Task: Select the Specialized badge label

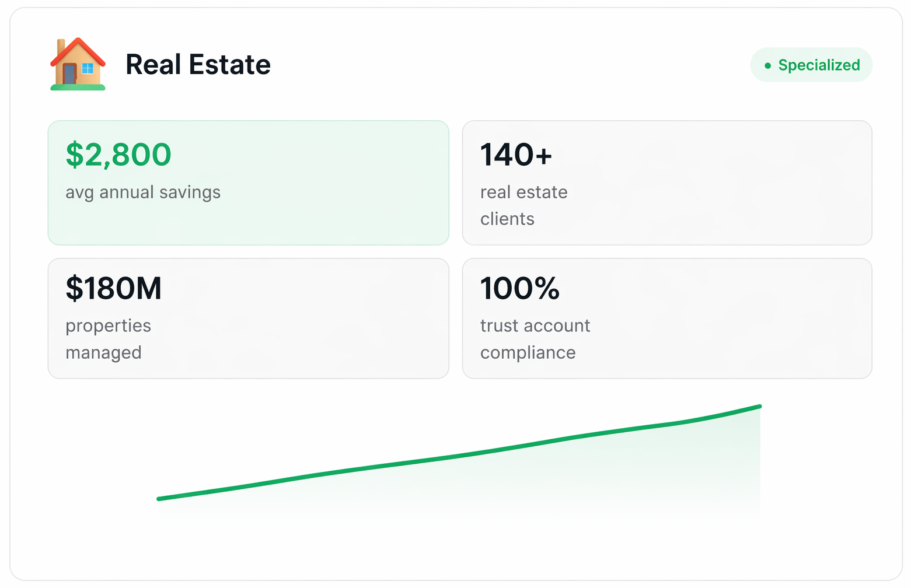Action: (x=819, y=65)
